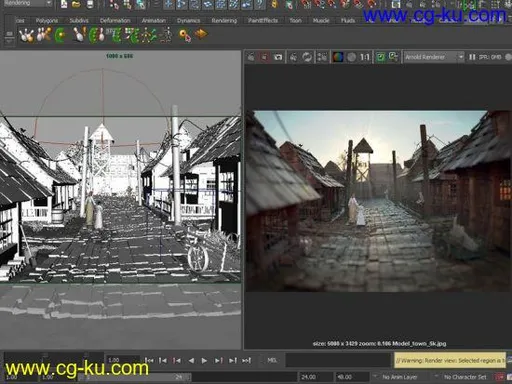This screenshot has width=512, height=384.
Task: Open a scene with the folder icon
Action: [77, 4]
